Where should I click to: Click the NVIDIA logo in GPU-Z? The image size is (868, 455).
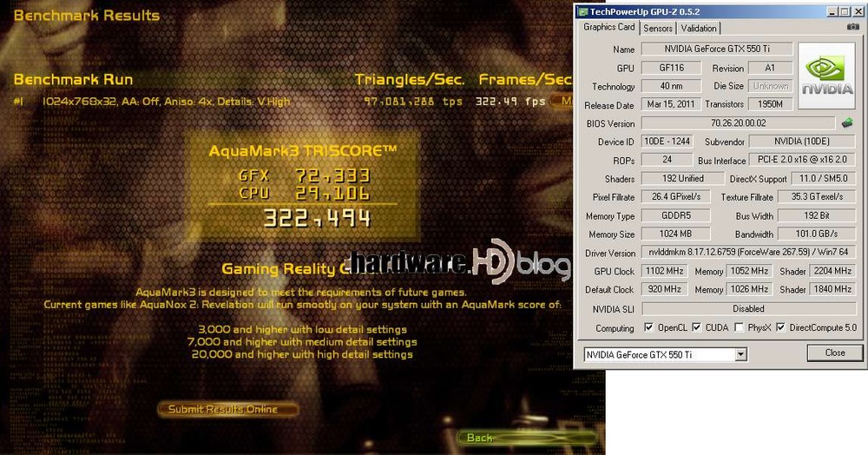click(826, 76)
